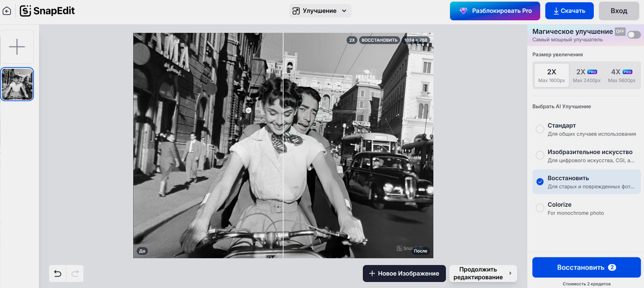Click the Самый мощный улучшатель subtitle

click(567, 40)
